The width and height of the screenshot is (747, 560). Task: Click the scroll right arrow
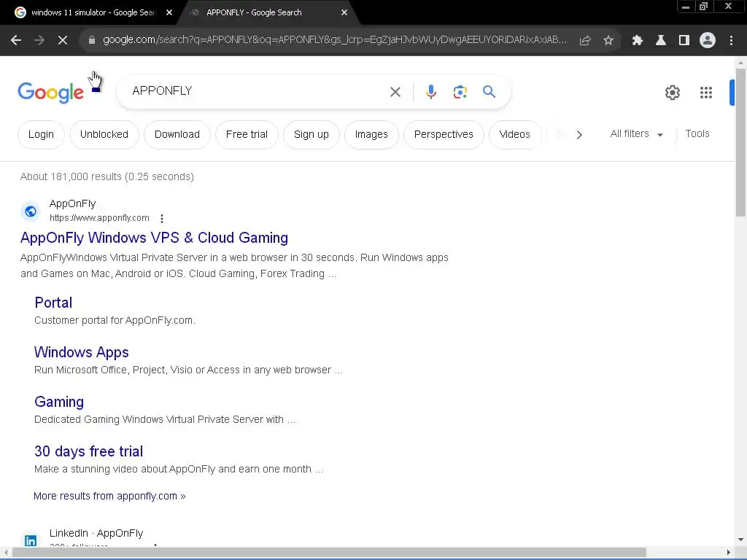pyautogui.click(x=729, y=553)
